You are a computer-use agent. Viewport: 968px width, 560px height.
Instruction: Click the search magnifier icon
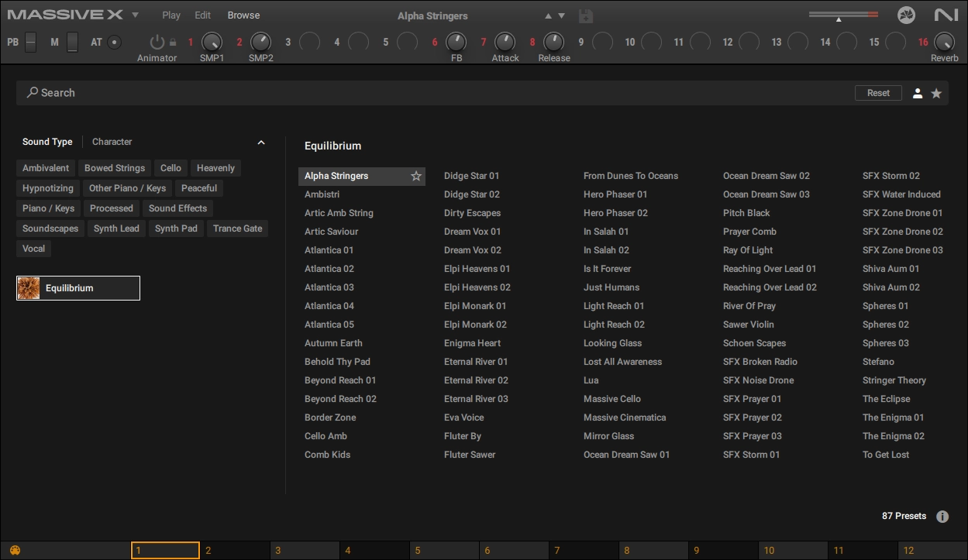pyautogui.click(x=33, y=92)
